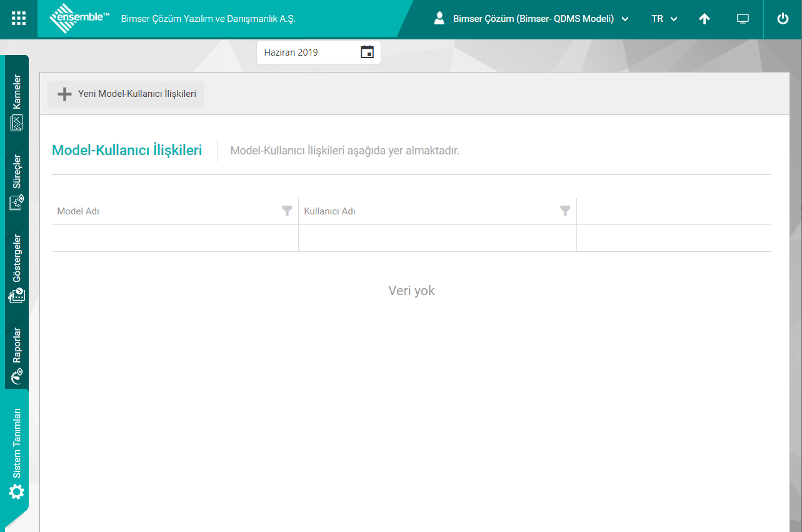Click the upward arrow icon in header
The width and height of the screenshot is (802, 532).
[704, 19]
